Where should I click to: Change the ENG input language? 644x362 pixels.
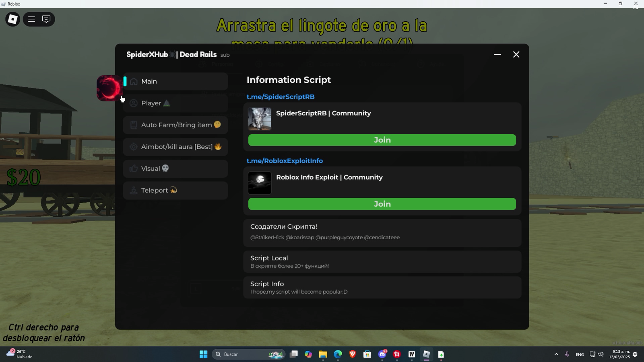(580, 354)
